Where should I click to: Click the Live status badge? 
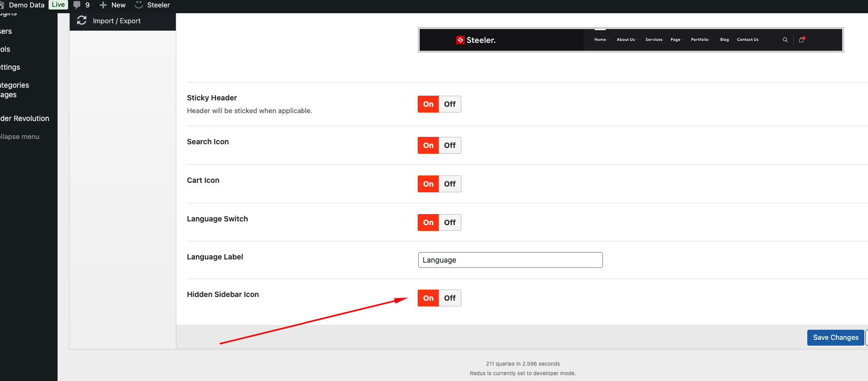coord(58,5)
